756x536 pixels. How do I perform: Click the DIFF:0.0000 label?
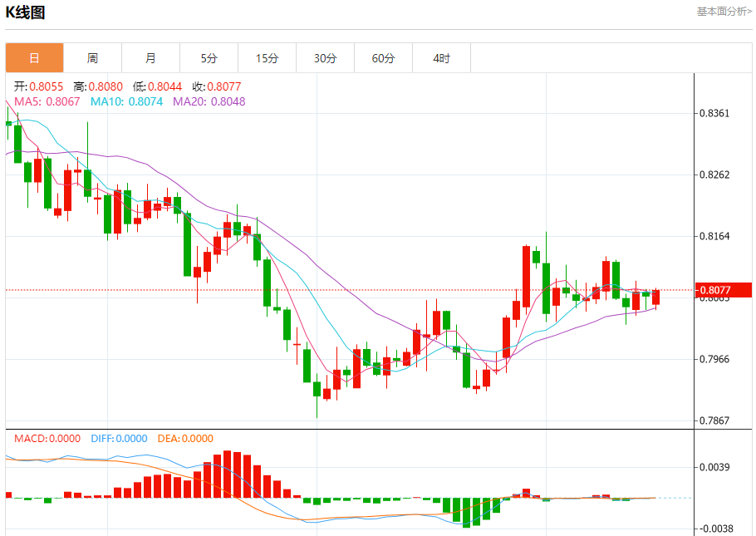119,438
